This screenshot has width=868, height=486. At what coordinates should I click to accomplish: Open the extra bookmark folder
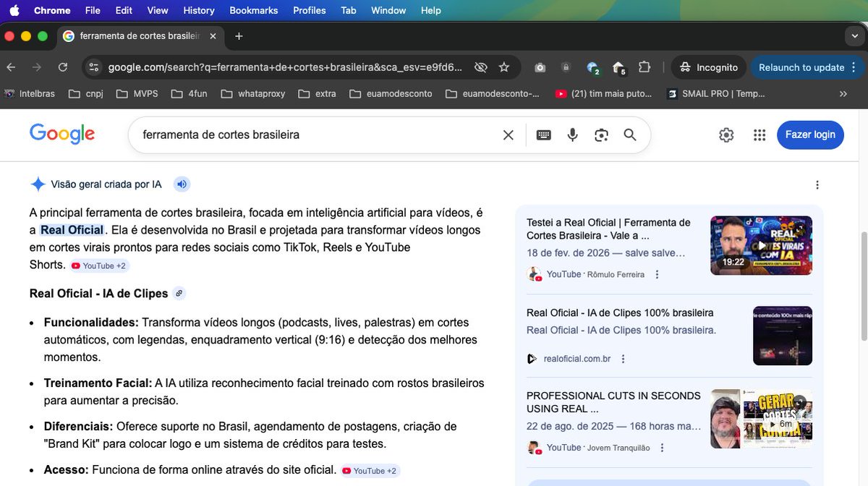317,93
